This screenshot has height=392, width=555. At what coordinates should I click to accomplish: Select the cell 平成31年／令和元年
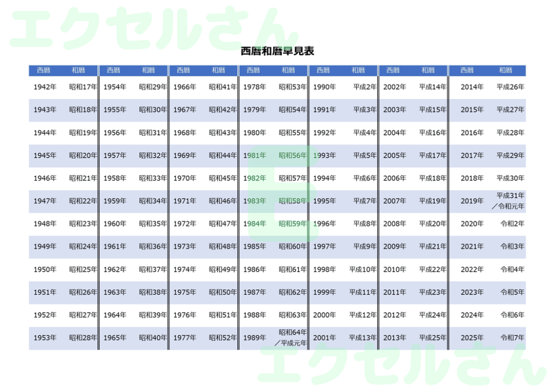[508, 201]
